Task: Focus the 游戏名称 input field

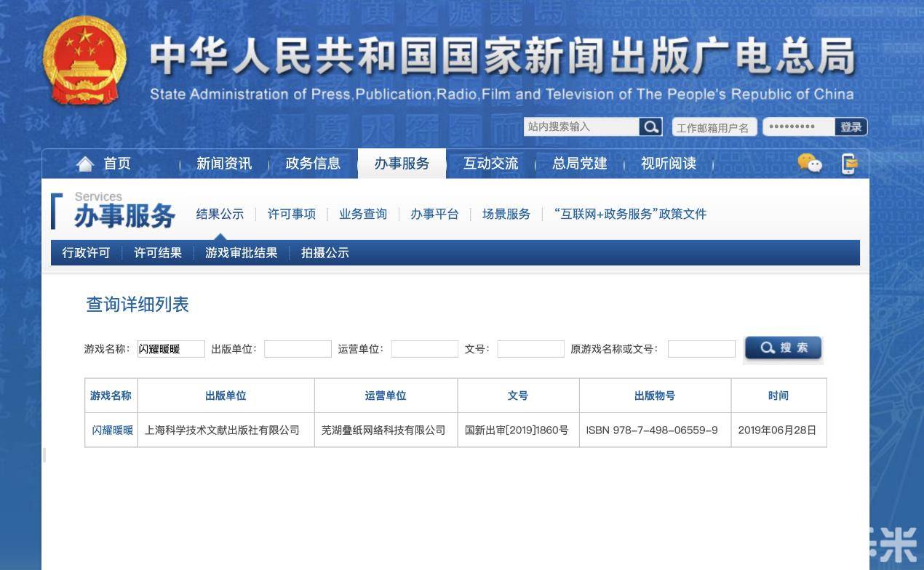Action: tap(171, 349)
